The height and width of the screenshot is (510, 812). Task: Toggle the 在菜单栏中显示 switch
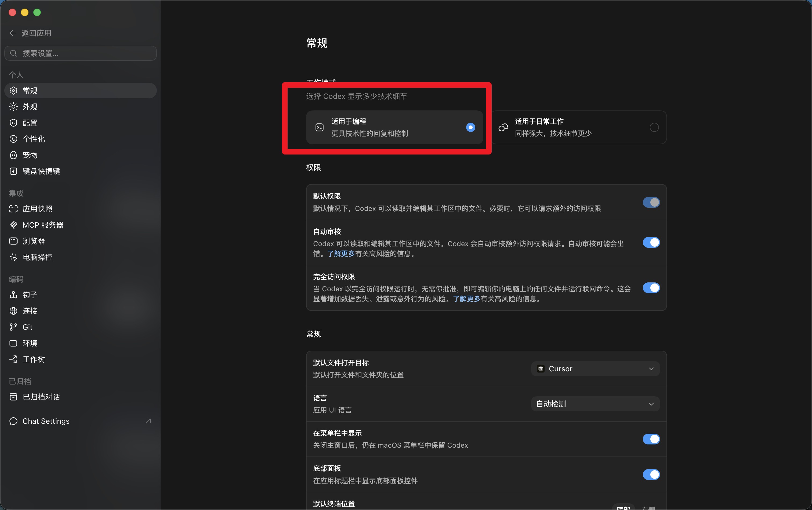click(651, 439)
